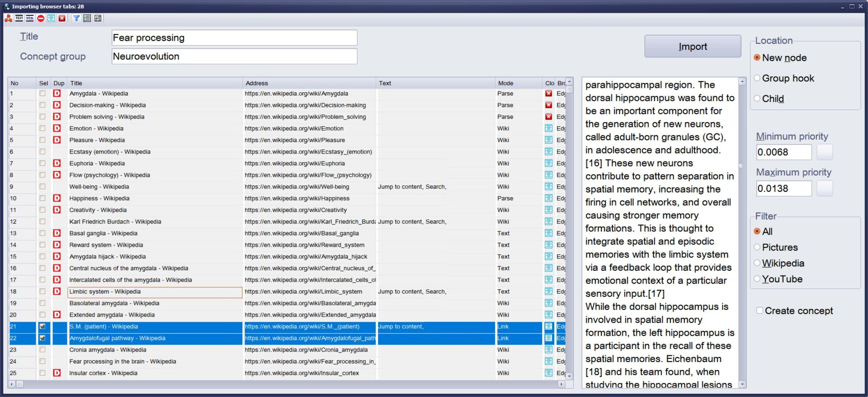
Task: Click the red X toolbar icon
Action: 62,18
